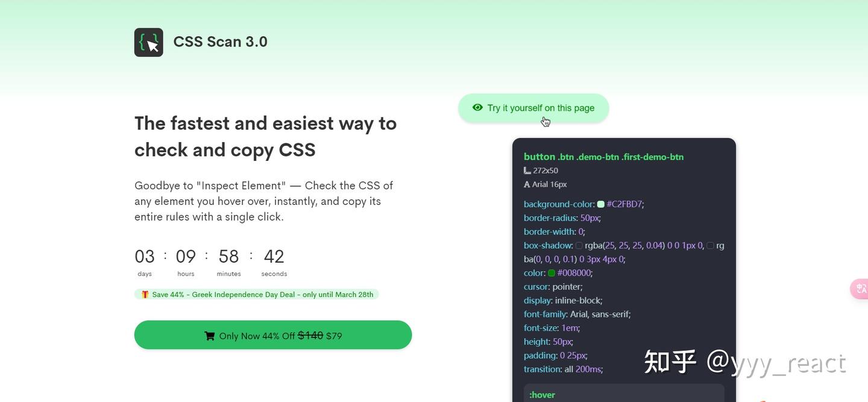The height and width of the screenshot is (402, 868).
Task: Click the gift emoji on the sale banner
Action: click(145, 294)
